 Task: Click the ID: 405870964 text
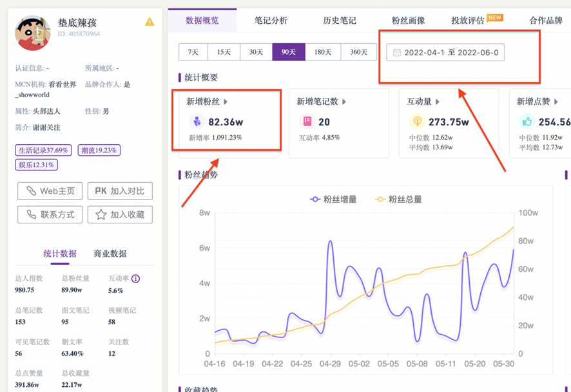(79, 34)
